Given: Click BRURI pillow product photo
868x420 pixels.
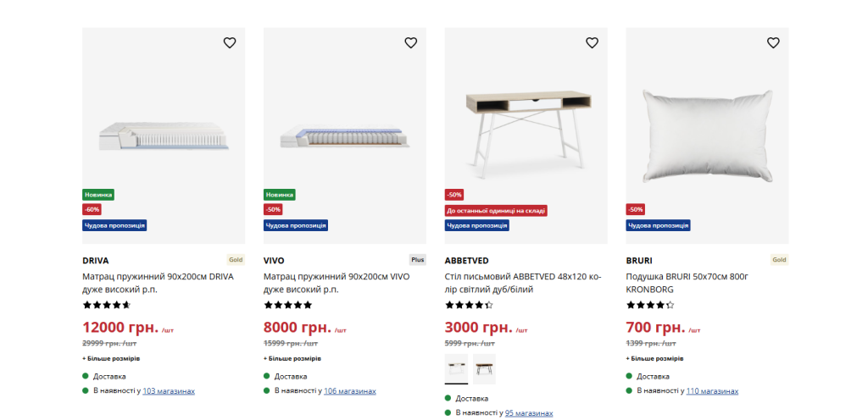Looking at the screenshot, I should coord(707,135).
